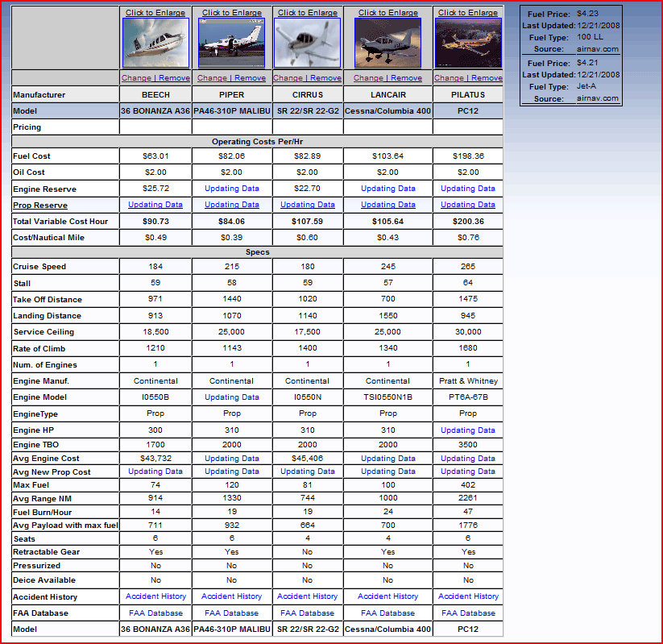Image resolution: width=663 pixels, height=644 pixels.
Task: Open Cirrus Prop Reserve Updating Data link
Action: [x=308, y=205]
